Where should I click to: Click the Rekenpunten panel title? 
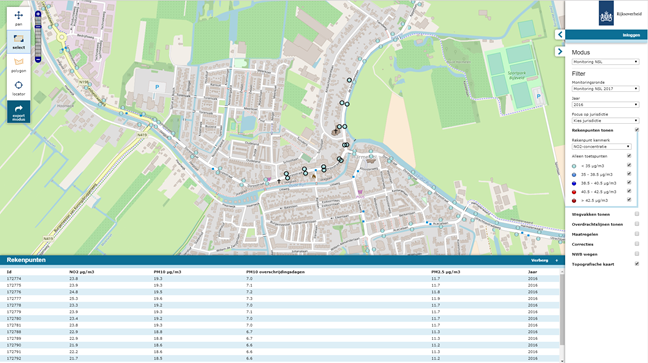click(26, 260)
